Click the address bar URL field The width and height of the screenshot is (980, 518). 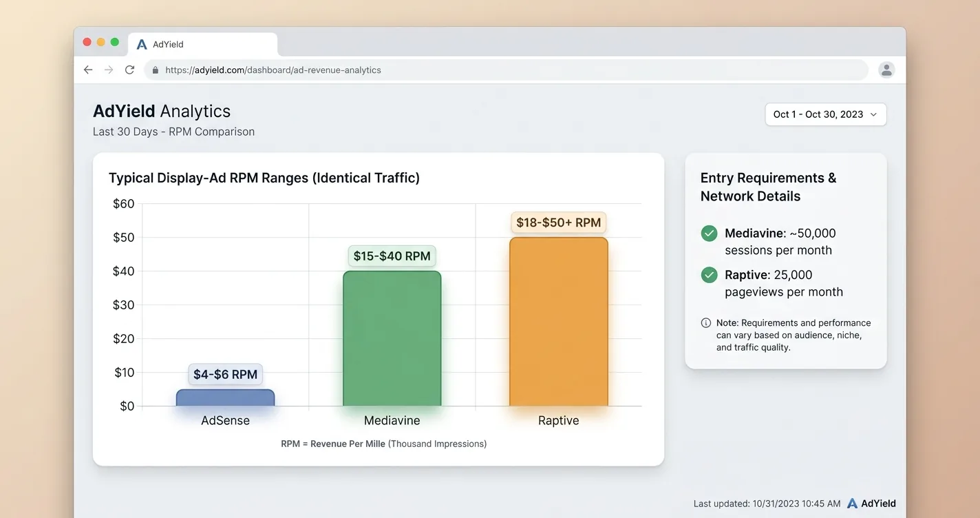pos(506,70)
